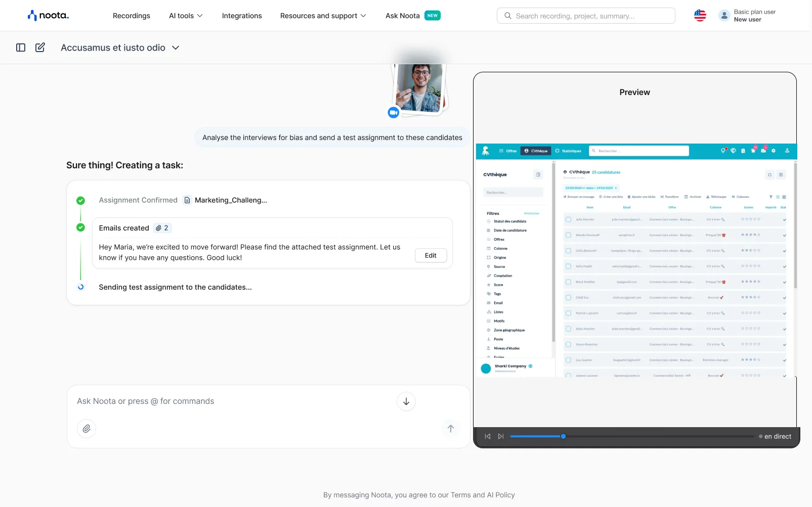Open the AI tools dropdown menu
812x507 pixels.
[x=185, y=16]
